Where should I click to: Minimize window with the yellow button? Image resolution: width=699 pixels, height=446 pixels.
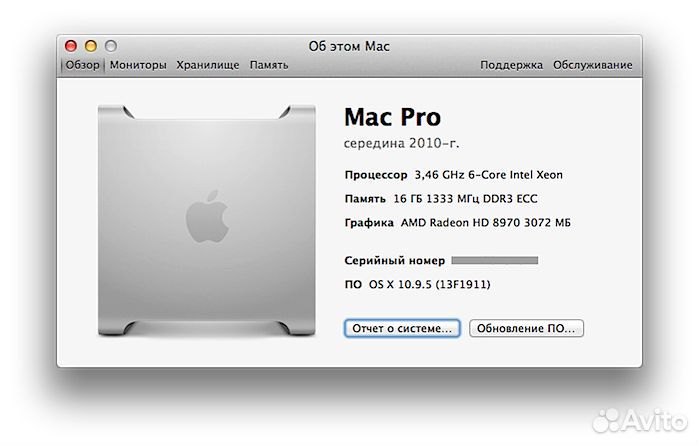tap(91, 45)
